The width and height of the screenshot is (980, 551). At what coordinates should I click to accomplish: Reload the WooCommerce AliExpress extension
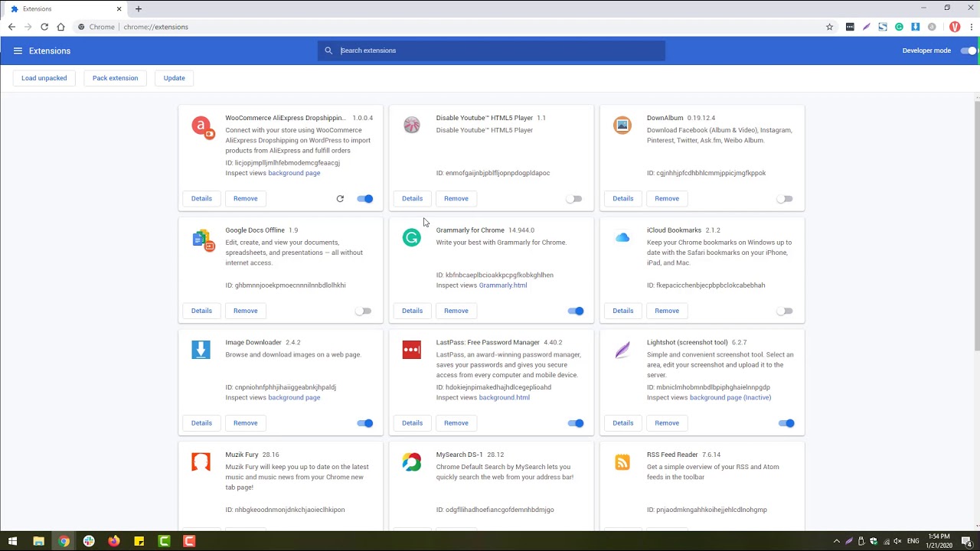coord(340,199)
